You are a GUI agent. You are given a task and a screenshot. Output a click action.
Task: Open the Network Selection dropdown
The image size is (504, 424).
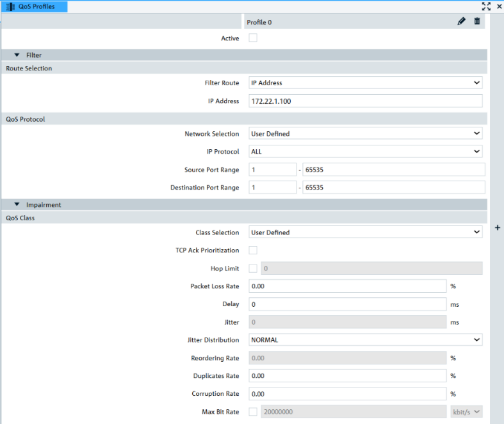tap(366, 133)
